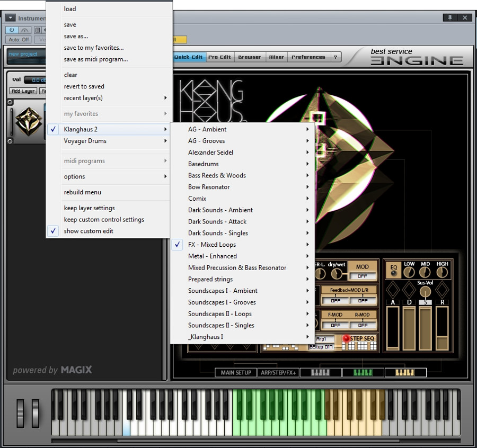Click the pin window icon

[x=449, y=17]
